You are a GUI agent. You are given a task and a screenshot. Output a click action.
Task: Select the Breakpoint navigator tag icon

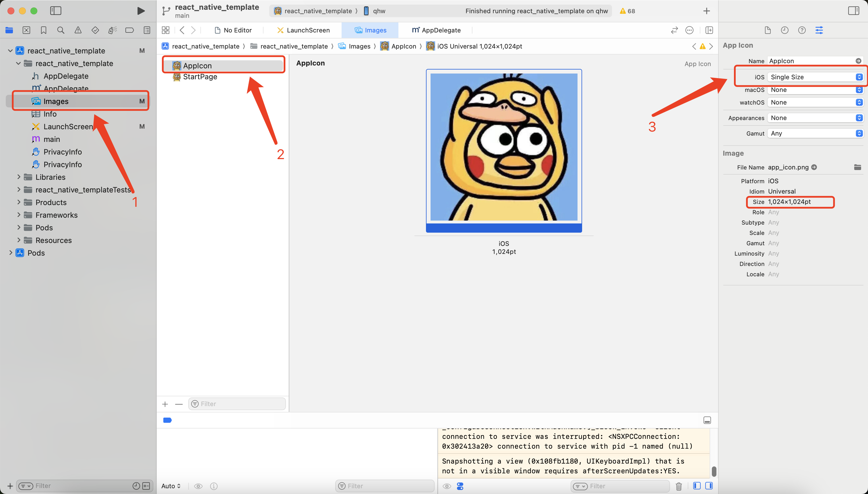[129, 30]
